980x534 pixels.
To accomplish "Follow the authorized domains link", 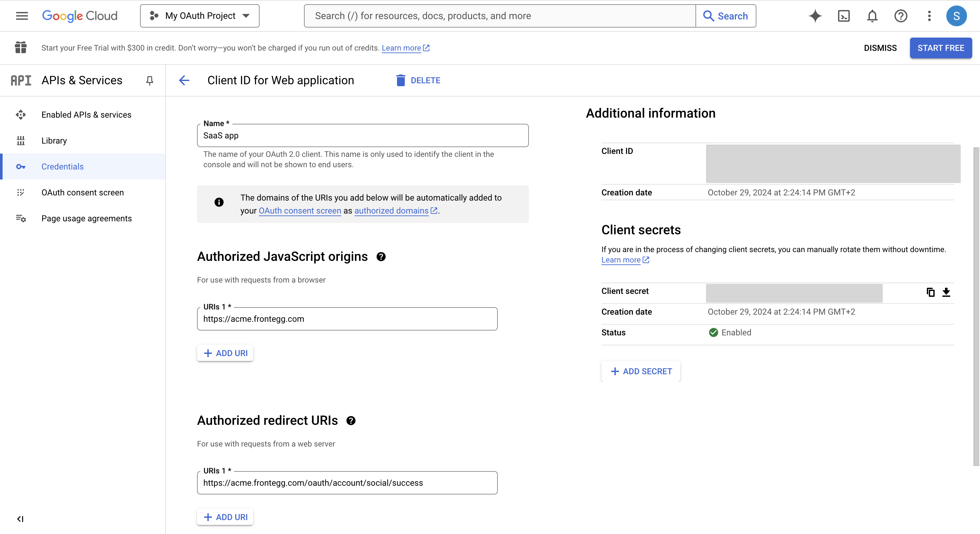I will pos(391,211).
